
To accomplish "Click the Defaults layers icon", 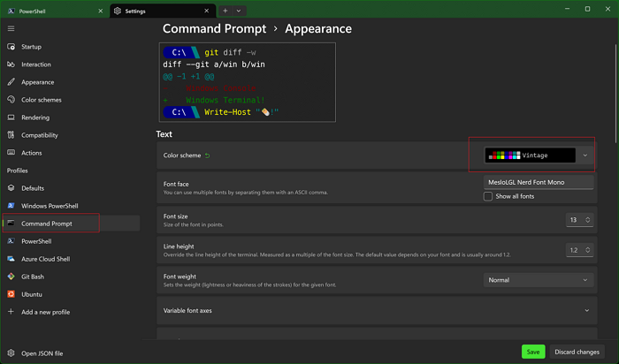I will [x=11, y=188].
